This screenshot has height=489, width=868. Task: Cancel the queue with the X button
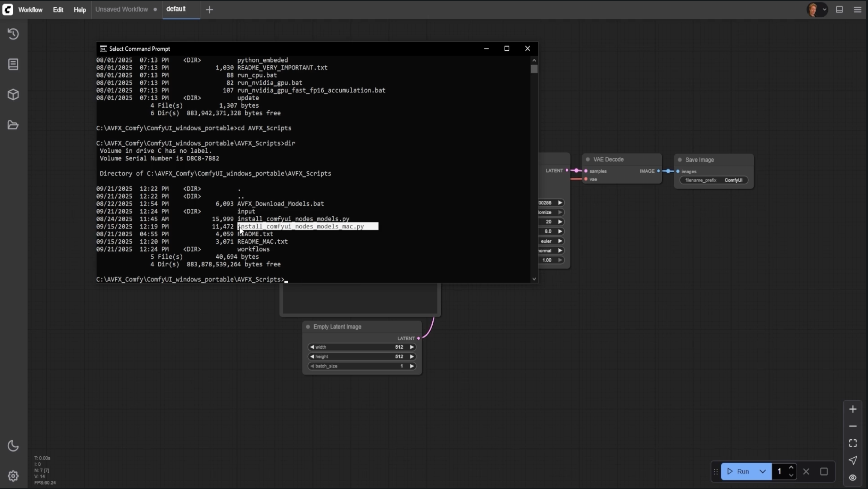pos(806,471)
